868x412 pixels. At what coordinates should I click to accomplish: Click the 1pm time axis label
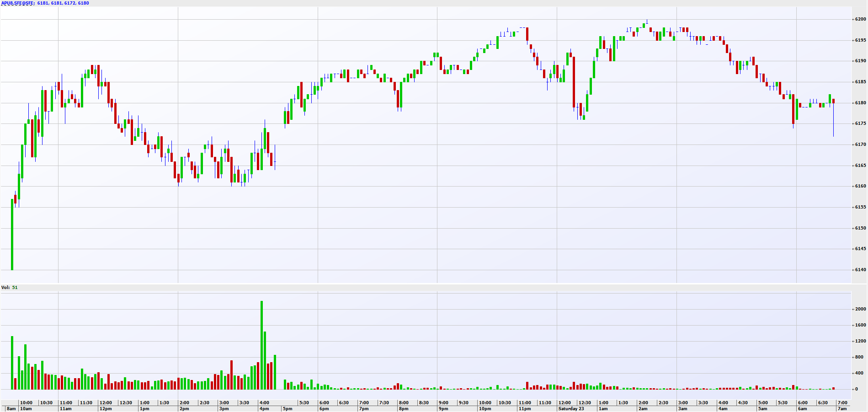pos(144,409)
